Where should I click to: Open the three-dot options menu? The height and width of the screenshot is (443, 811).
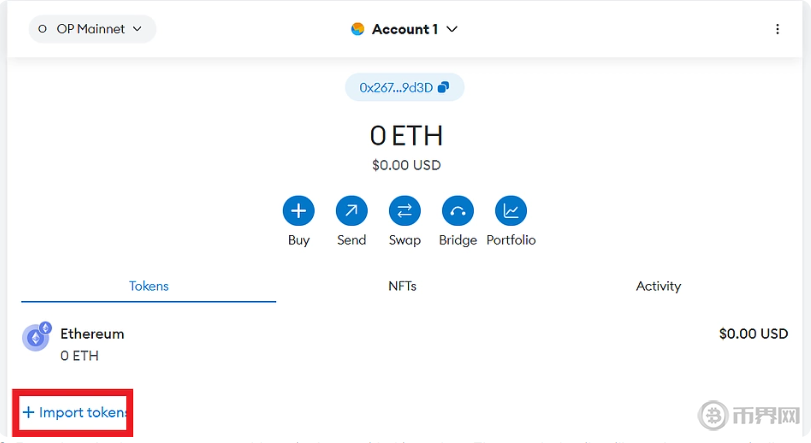coord(777,29)
